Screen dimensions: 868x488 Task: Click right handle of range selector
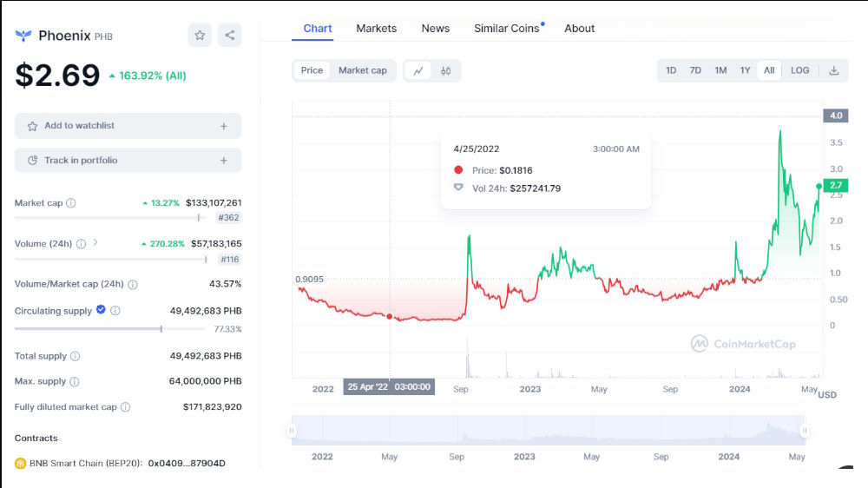point(805,431)
